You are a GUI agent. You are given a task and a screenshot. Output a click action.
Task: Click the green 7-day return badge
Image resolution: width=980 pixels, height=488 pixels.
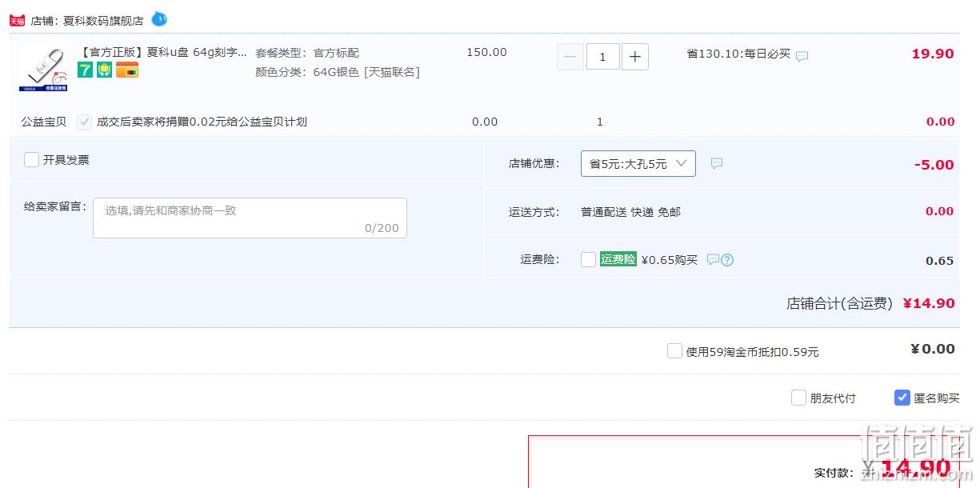pos(85,70)
